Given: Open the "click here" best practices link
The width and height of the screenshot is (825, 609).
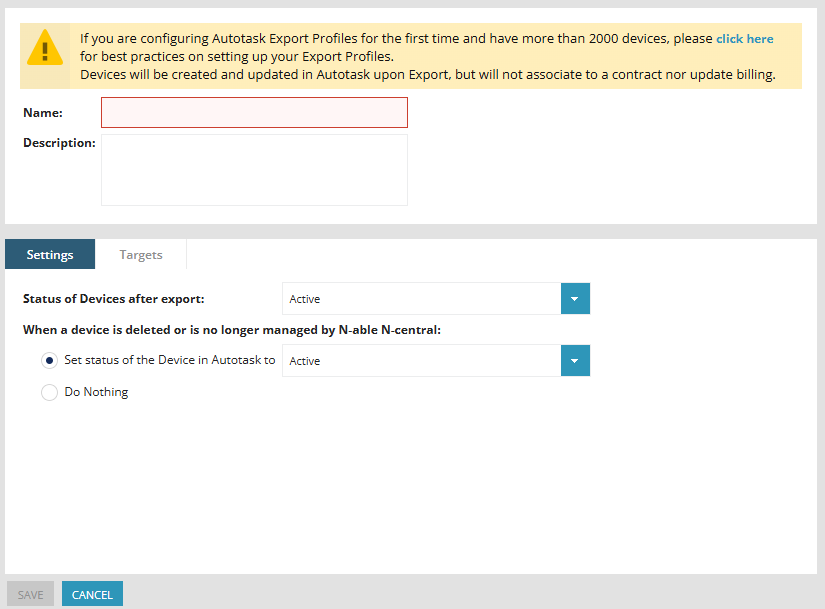Looking at the screenshot, I should point(744,39).
